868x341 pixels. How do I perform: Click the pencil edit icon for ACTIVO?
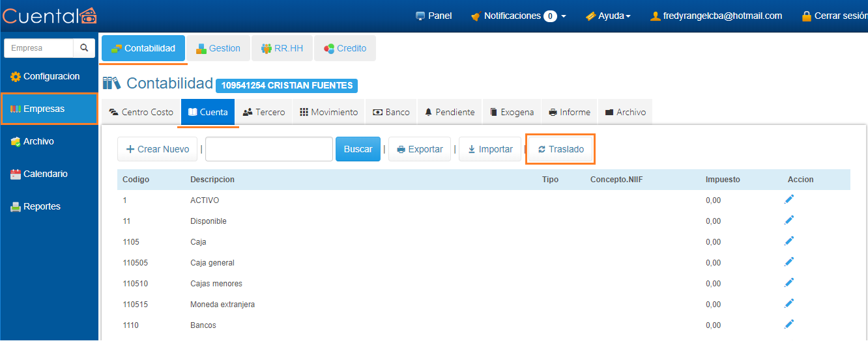point(788,200)
